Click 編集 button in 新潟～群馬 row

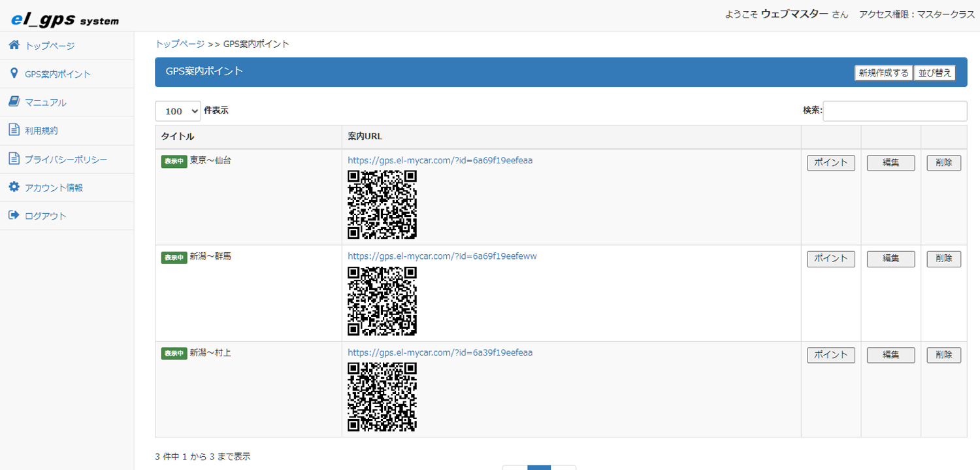891,259
